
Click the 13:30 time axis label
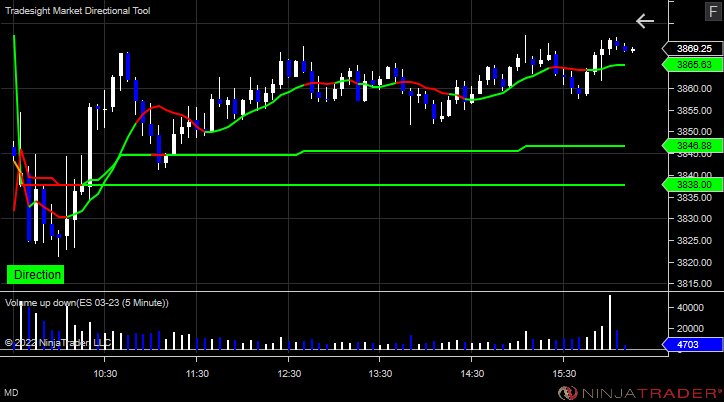380,374
